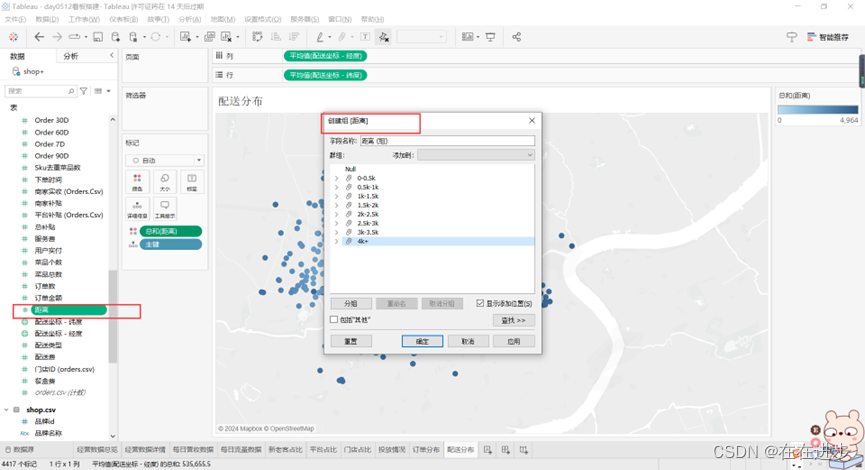Open the marks type 自动 dropdown

164,161
